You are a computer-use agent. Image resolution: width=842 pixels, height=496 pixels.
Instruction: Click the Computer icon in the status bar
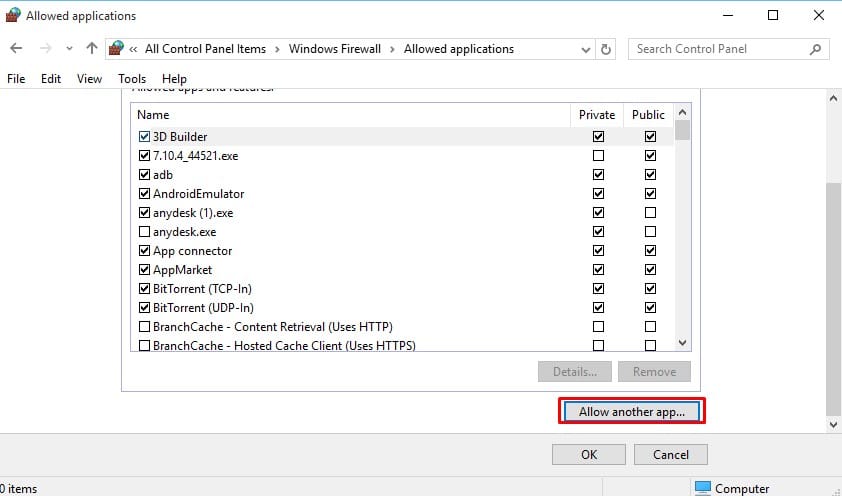[x=702, y=488]
